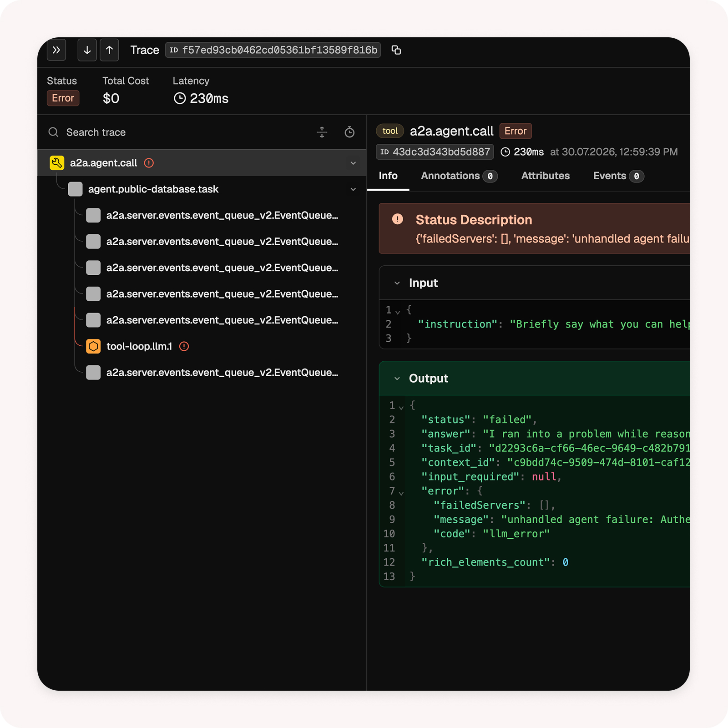
Task: Collapse the a2a.agent.call tree row
Action: coord(353,163)
